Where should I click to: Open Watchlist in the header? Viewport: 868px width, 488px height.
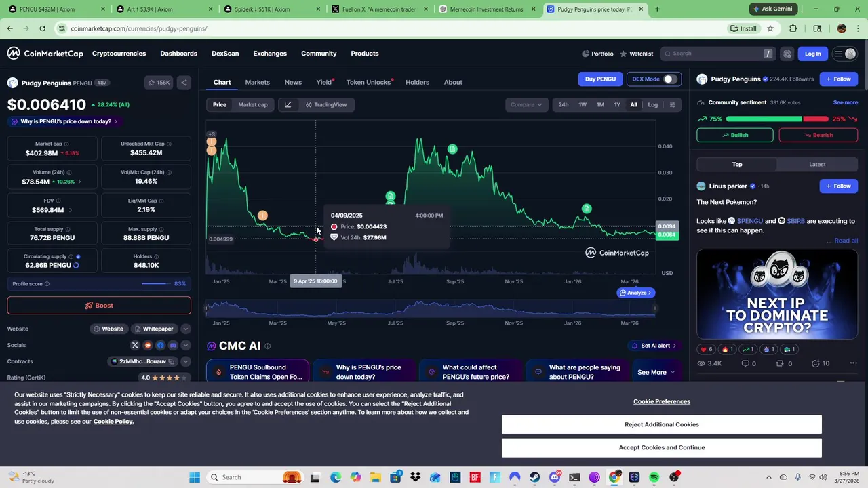[636, 54]
